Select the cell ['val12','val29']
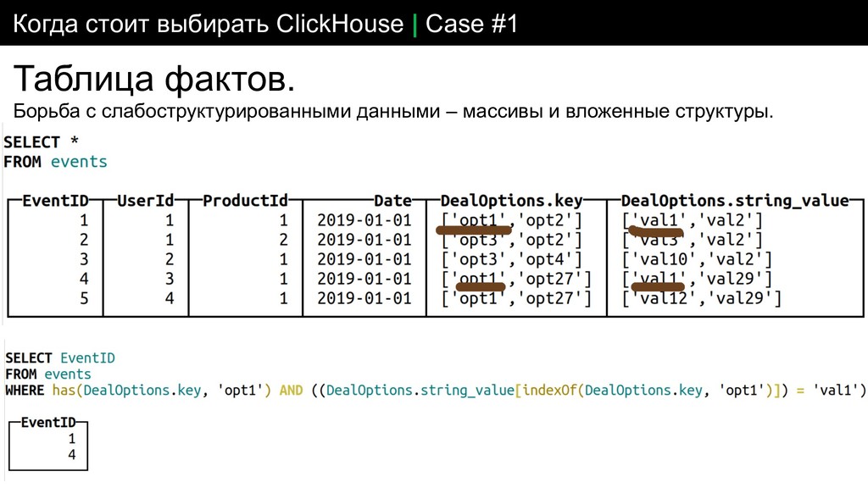The image size is (868, 488). [x=701, y=298]
